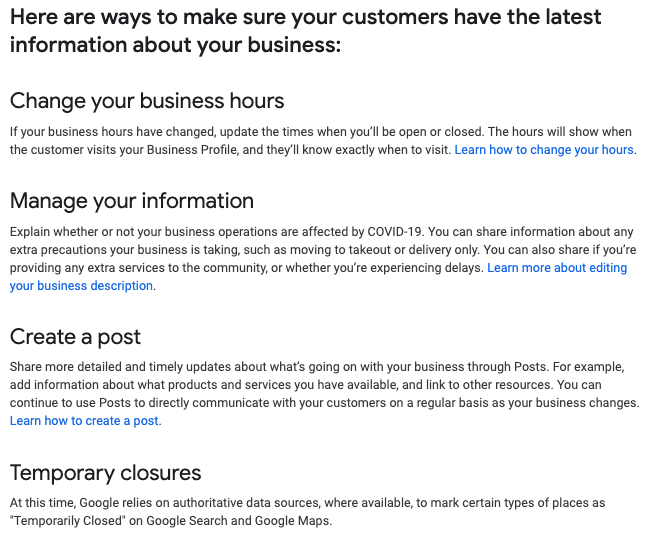This screenshot has height=535, width=654.
Task: Click the 'Temporary closures' heading
Action: coord(106,473)
